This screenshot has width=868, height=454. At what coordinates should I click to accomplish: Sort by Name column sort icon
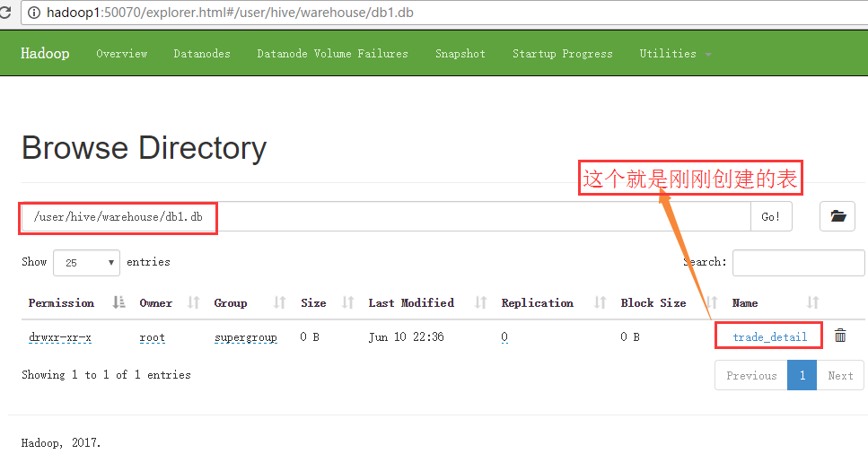pos(812,302)
